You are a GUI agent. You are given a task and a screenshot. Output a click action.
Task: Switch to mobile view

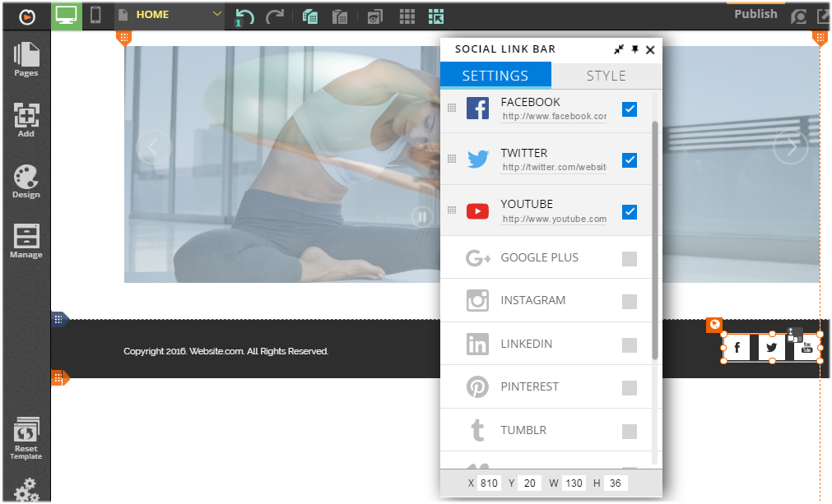coord(95,16)
